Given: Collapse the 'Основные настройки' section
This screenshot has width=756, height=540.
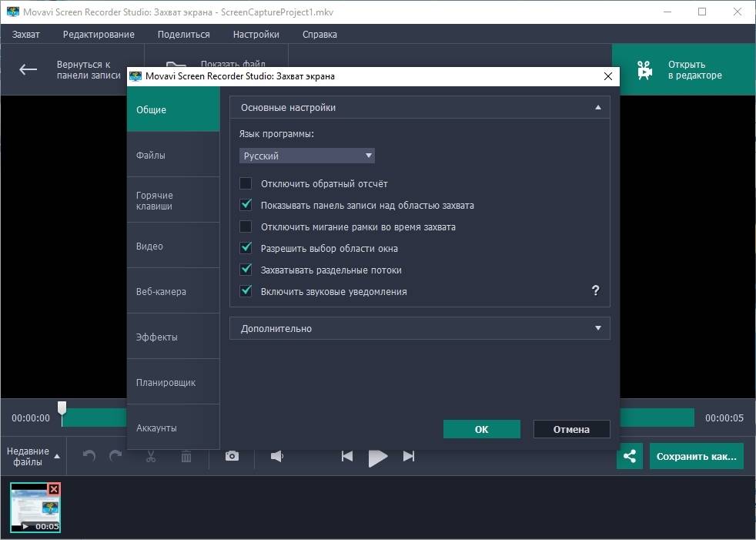Looking at the screenshot, I should 420,107.
